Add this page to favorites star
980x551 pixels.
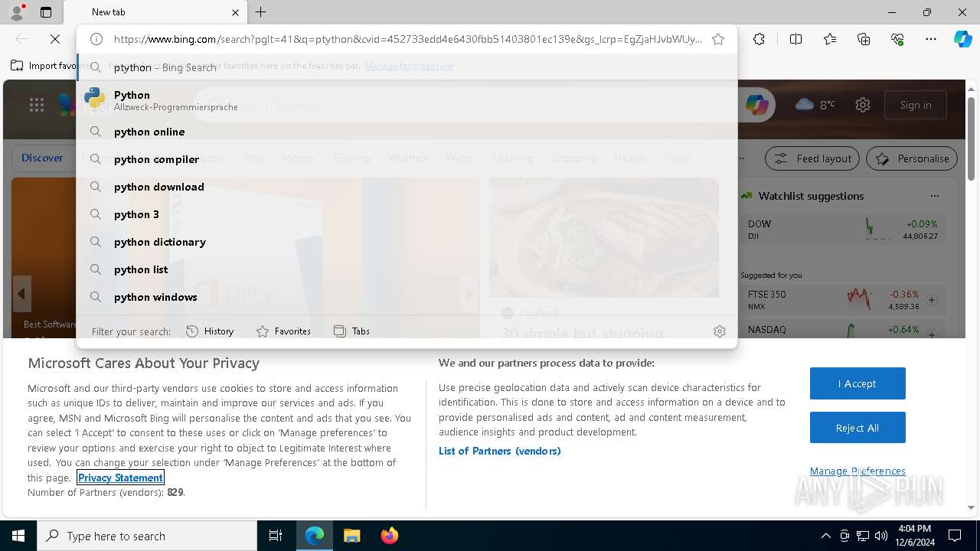point(718,39)
